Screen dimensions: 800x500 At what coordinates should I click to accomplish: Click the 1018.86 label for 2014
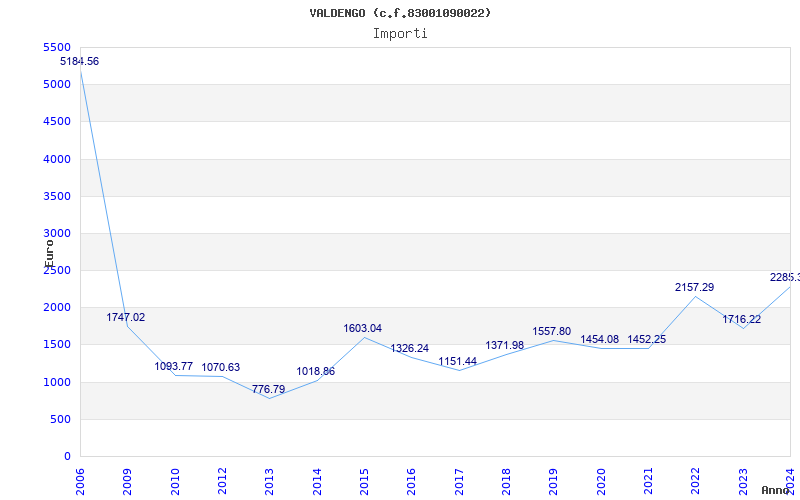coord(316,371)
